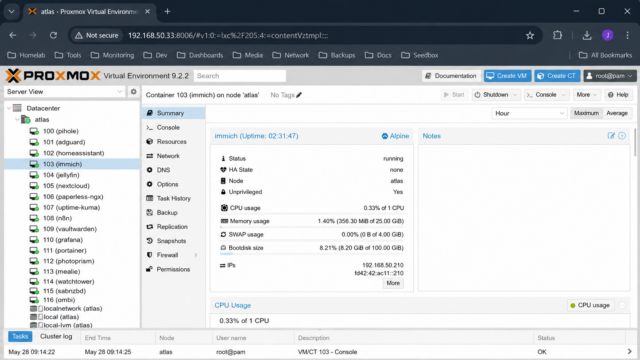Open Server View settings gear
Screen dimensions: 640x360
tap(133, 91)
